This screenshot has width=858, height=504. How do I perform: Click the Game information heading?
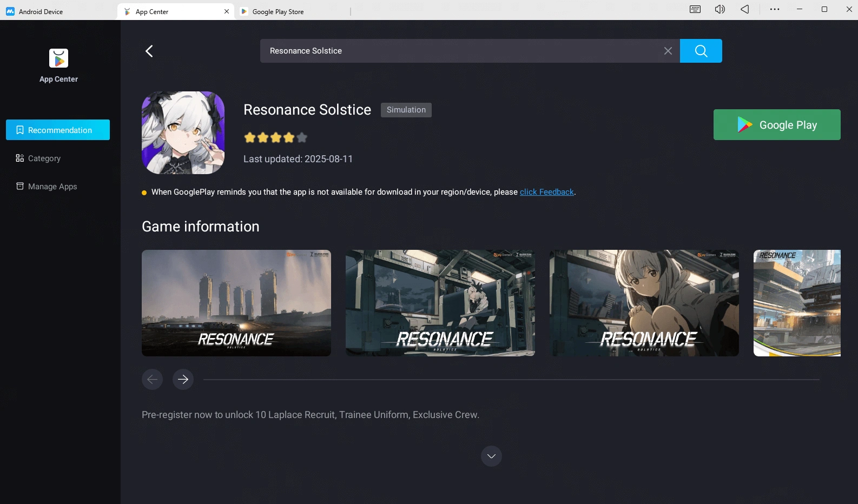201,227
